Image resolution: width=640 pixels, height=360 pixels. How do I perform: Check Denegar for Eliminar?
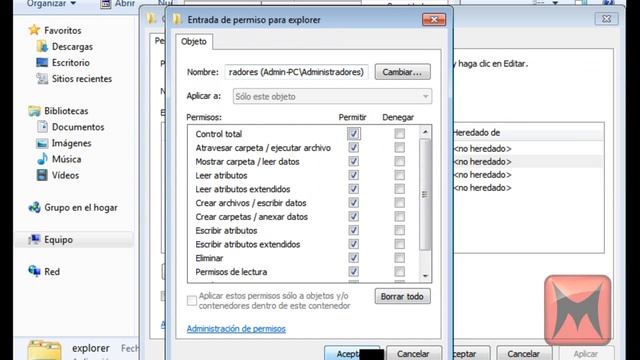(x=400, y=258)
